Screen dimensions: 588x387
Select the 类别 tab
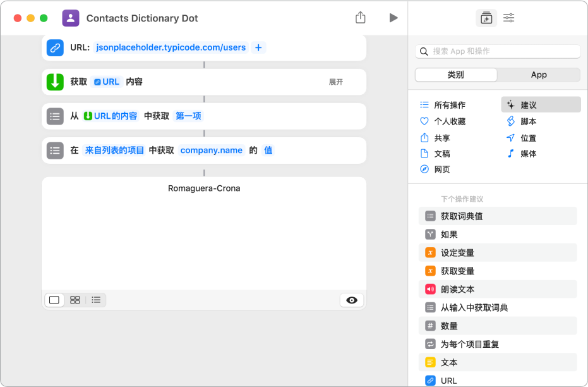tap(455, 75)
